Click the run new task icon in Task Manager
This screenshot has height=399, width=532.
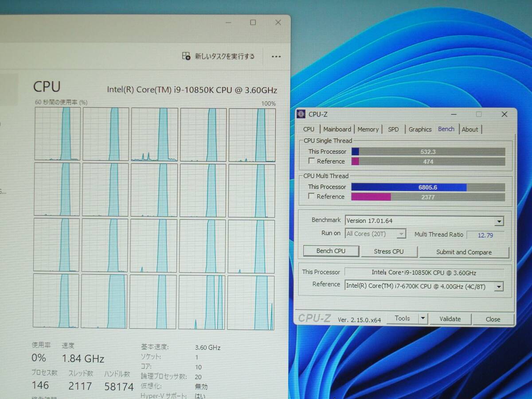coord(187,56)
